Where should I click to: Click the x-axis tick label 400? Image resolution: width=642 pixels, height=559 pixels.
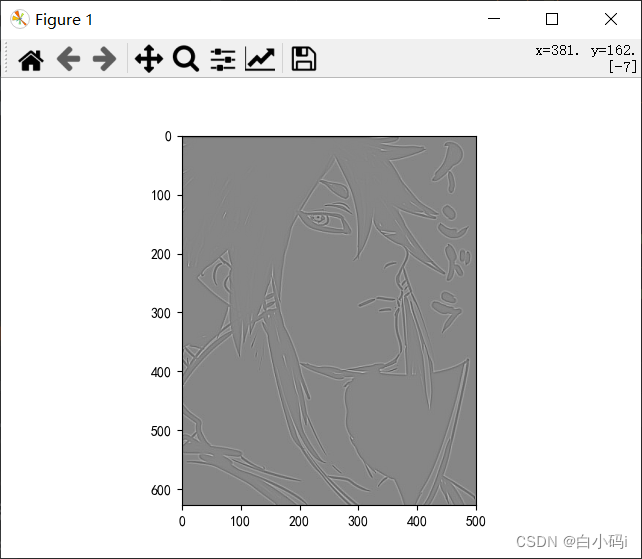click(416, 521)
